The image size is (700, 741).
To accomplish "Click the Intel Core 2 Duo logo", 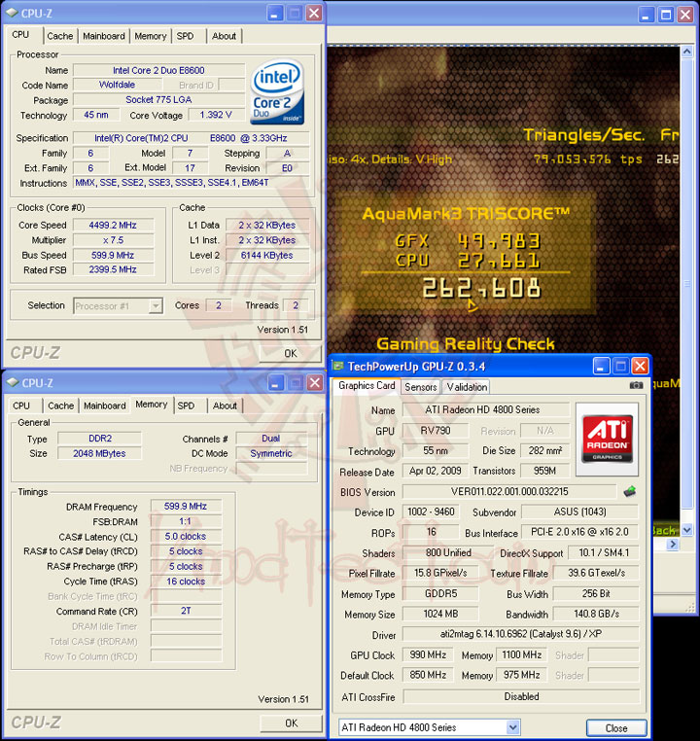I will [277, 91].
